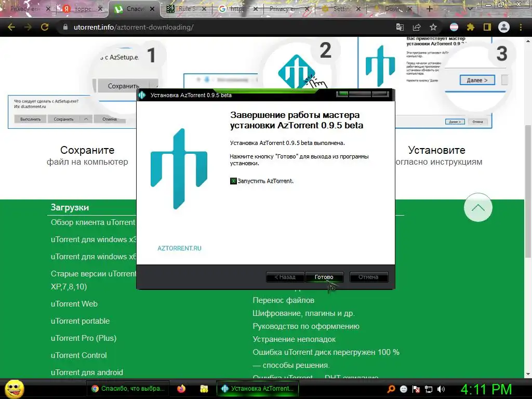Image resolution: width=532 pixels, height=399 pixels.
Task: Click the browser back arrow
Action: (11, 27)
